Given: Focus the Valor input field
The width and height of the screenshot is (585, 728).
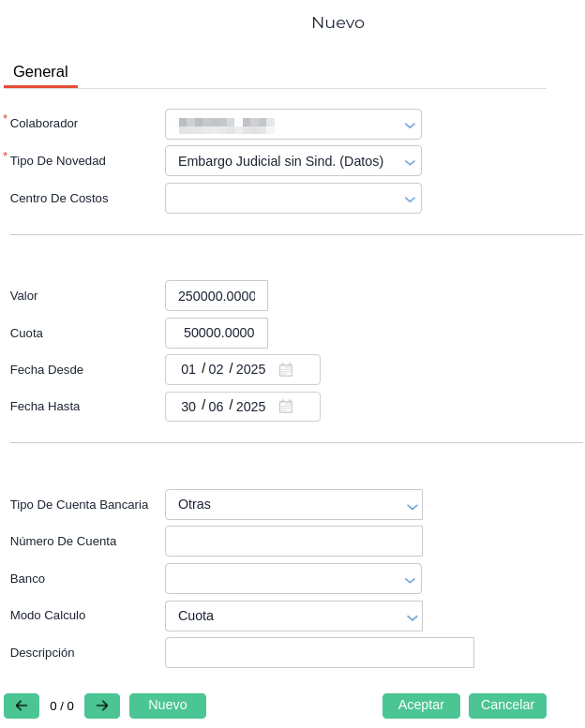Looking at the screenshot, I should click(x=217, y=296).
